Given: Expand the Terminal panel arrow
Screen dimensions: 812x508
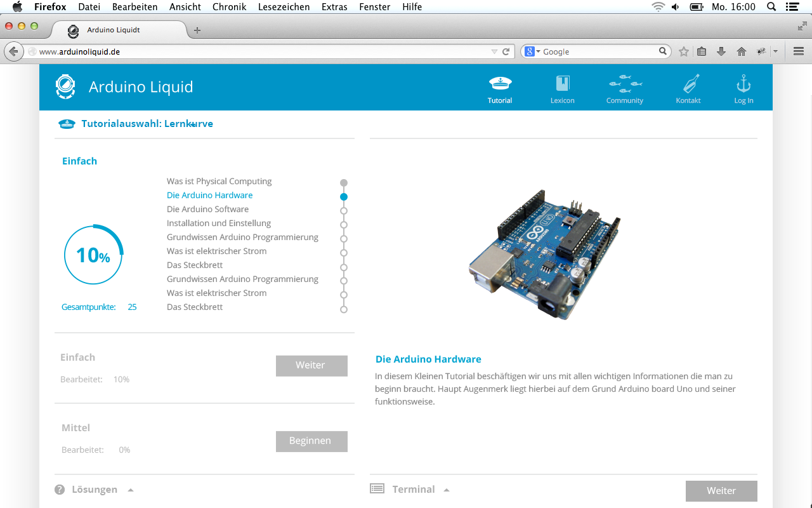Looking at the screenshot, I should click(447, 490).
